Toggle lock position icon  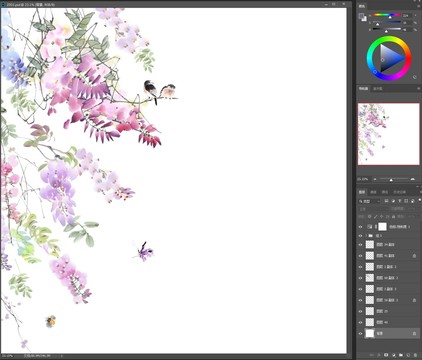pyautogui.click(x=382, y=217)
